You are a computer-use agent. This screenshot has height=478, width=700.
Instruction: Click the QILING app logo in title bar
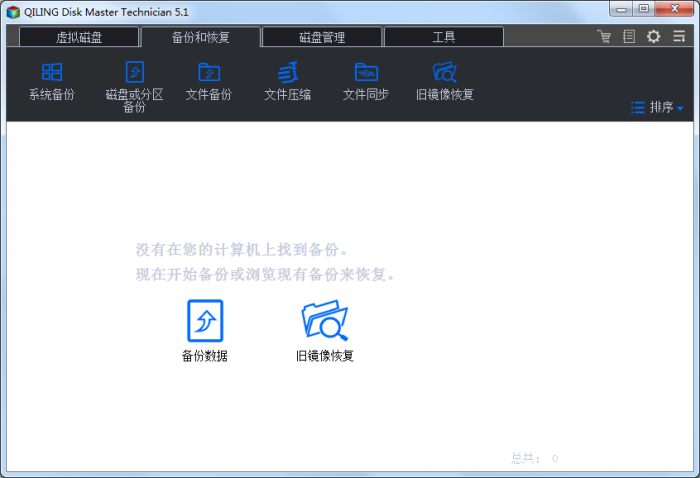(x=13, y=12)
